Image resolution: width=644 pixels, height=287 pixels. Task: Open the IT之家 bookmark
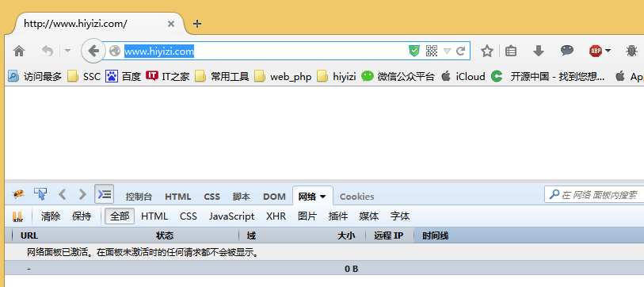point(168,76)
